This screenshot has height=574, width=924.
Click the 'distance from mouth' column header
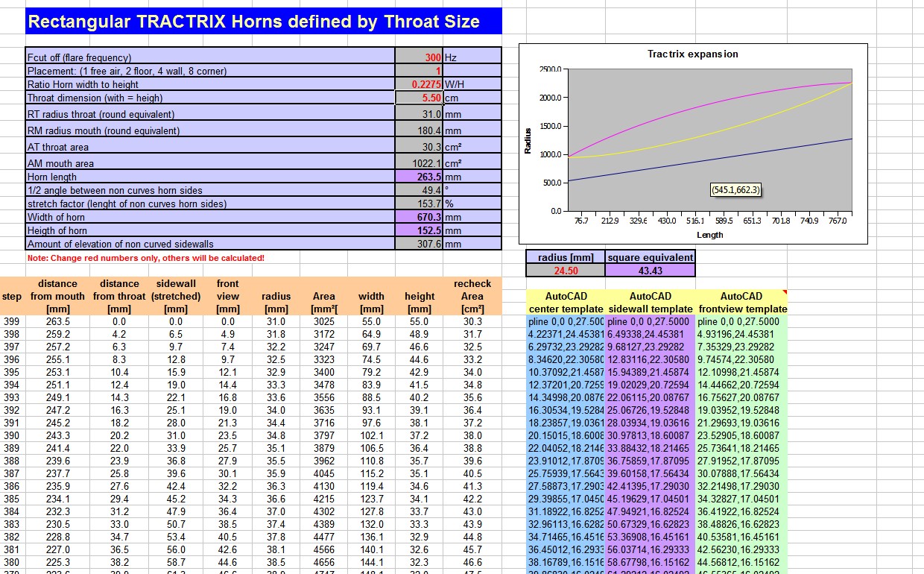(57, 296)
